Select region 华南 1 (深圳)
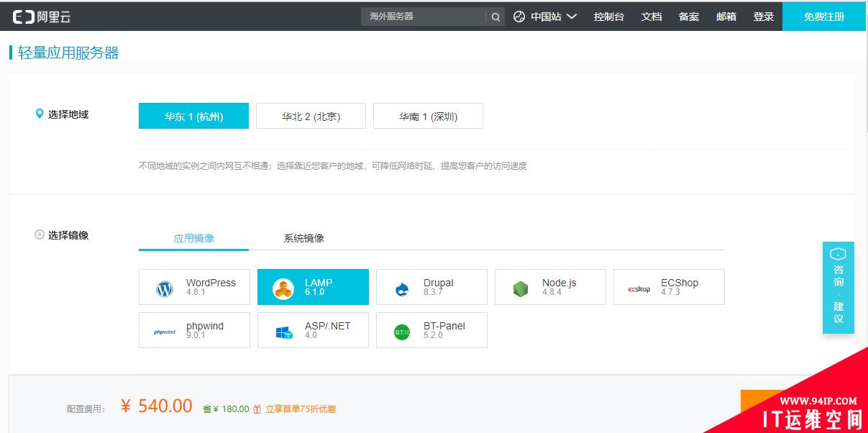The image size is (868, 433). (428, 116)
